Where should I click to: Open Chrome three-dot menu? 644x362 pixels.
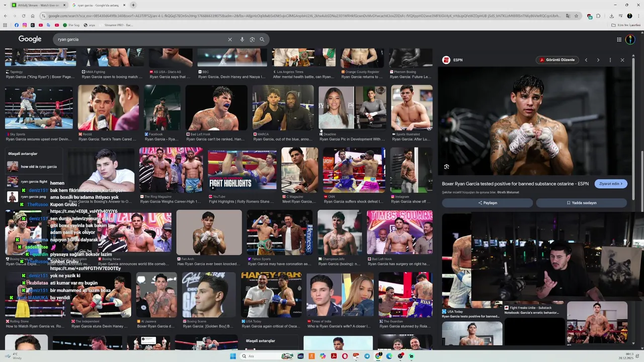click(x=638, y=16)
